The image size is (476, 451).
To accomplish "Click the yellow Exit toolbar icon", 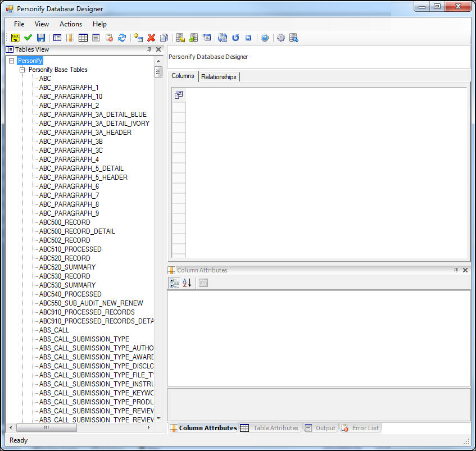I will click(x=15, y=38).
